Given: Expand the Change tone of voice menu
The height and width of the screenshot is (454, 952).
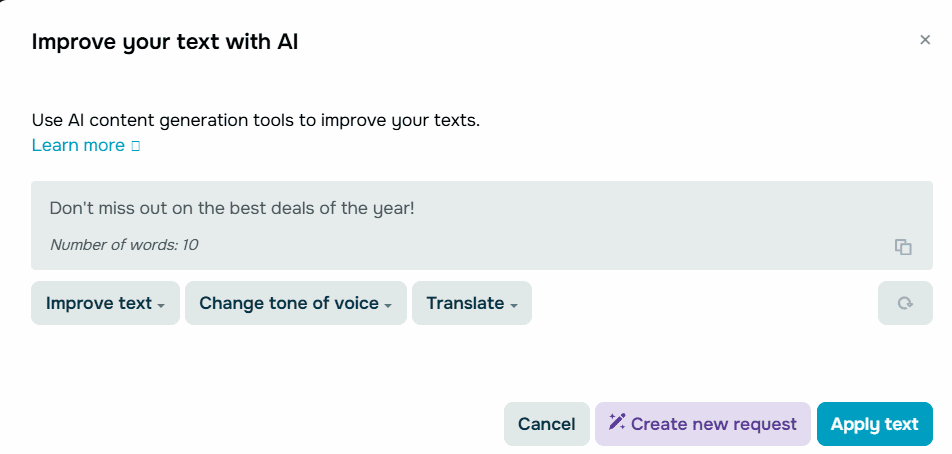Looking at the screenshot, I should [x=295, y=303].
